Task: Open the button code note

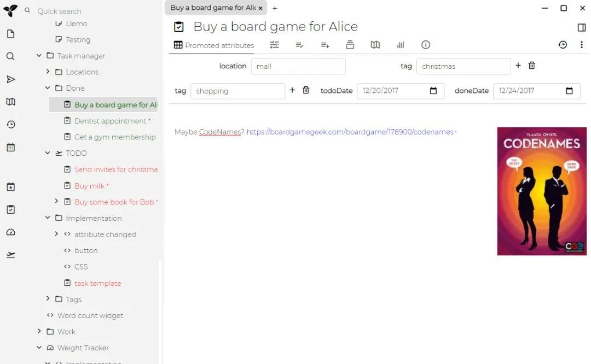Action: click(86, 250)
